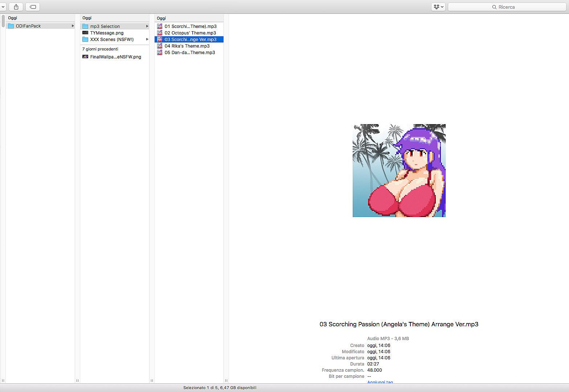
Task: Open the Dropbox toolbar menu
Action: coord(438,7)
